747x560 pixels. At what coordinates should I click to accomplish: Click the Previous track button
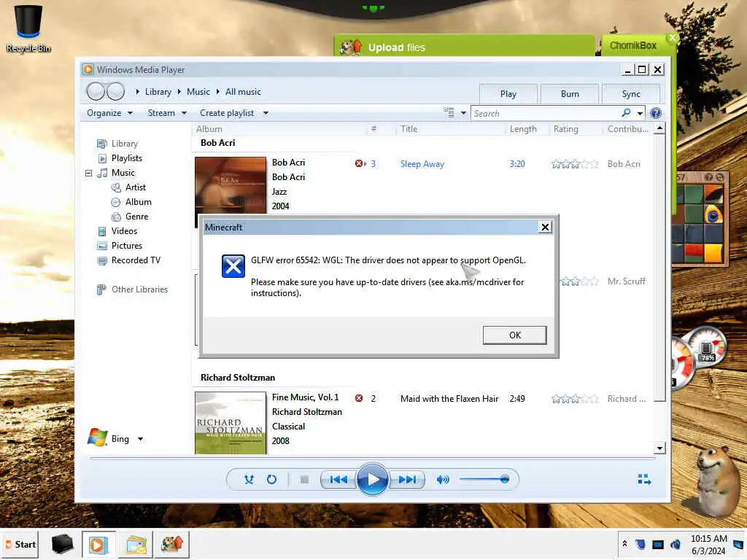338,480
